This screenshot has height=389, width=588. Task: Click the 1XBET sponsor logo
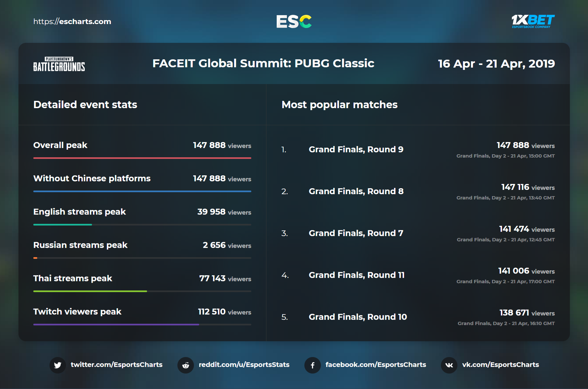pos(533,21)
